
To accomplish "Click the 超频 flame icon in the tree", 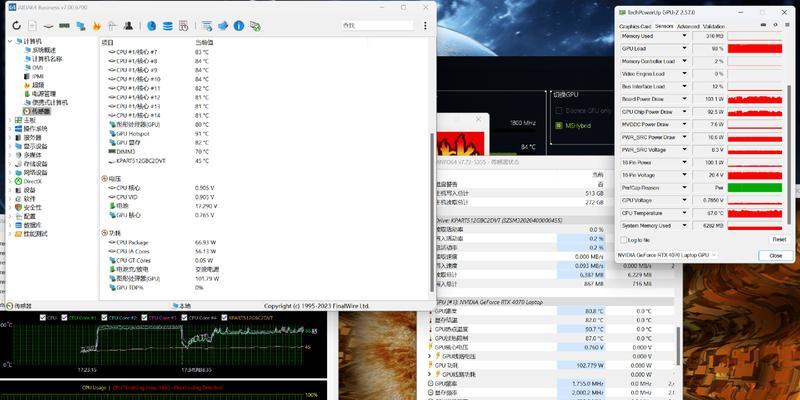I will [27, 85].
